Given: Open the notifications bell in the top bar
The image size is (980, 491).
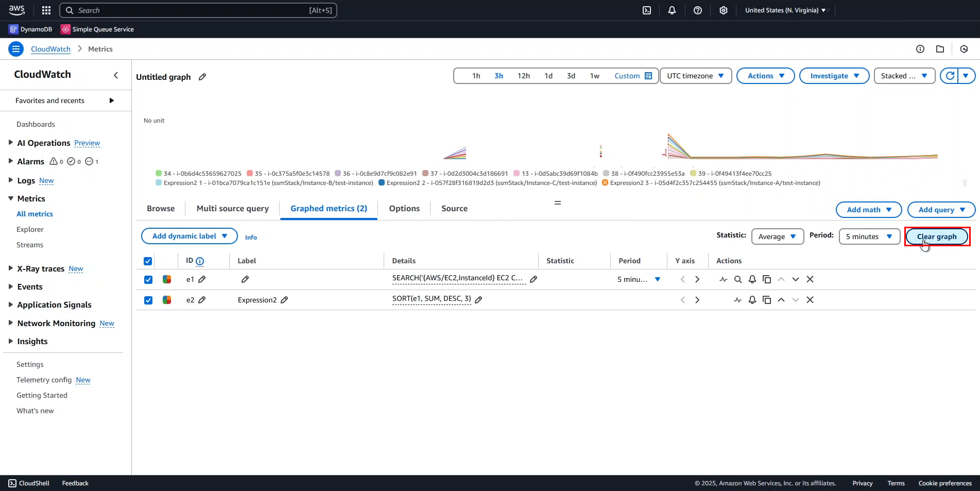Looking at the screenshot, I should tap(672, 10).
